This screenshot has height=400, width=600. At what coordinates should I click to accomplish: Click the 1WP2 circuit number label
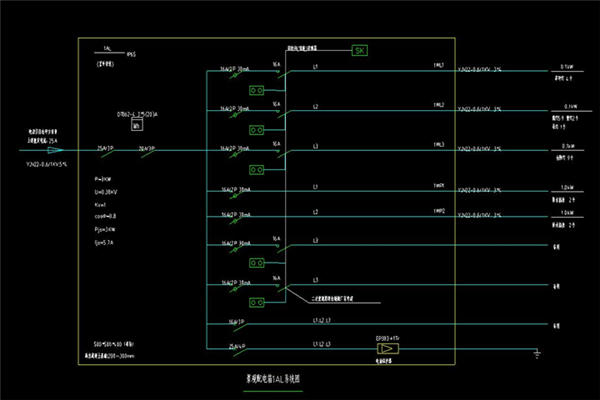[439, 211]
